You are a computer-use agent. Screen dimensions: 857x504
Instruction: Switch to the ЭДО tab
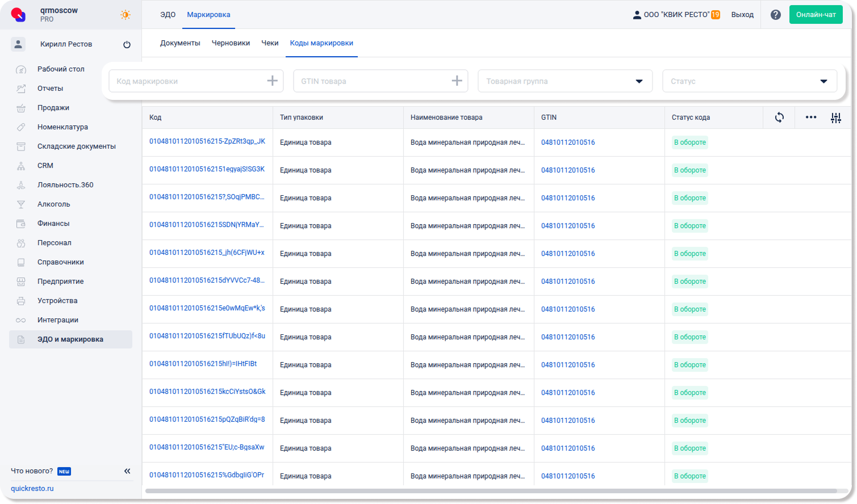pos(168,15)
